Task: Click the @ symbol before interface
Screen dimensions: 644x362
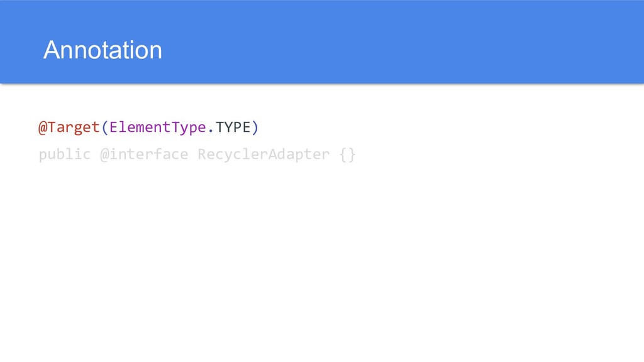Action: (104, 155)
